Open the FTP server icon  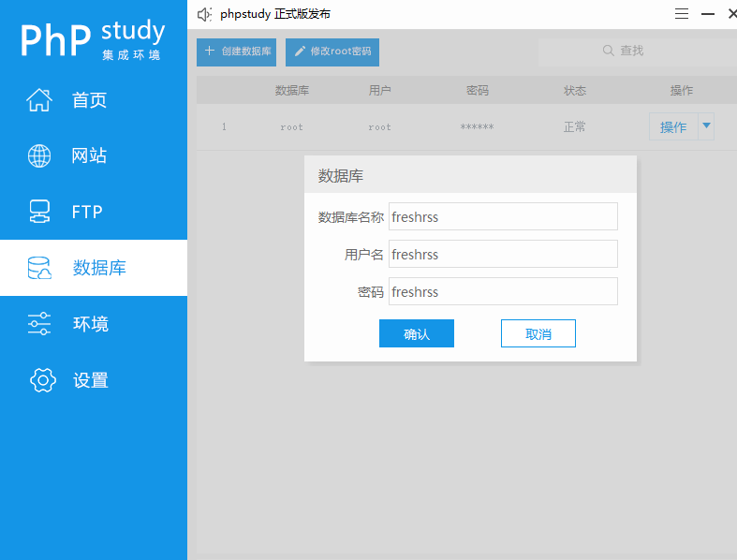coord(39,212)
